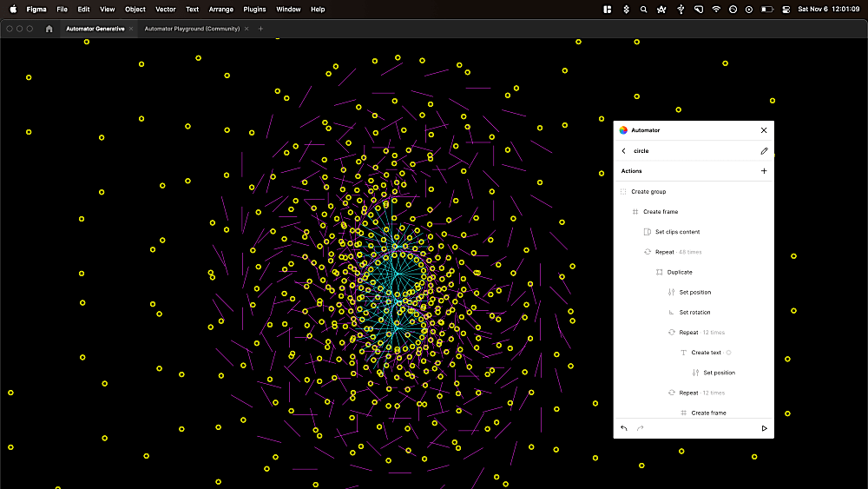868x489 pixels.
Task: Close the Automator Generative tab
Action: pos(131,29)
